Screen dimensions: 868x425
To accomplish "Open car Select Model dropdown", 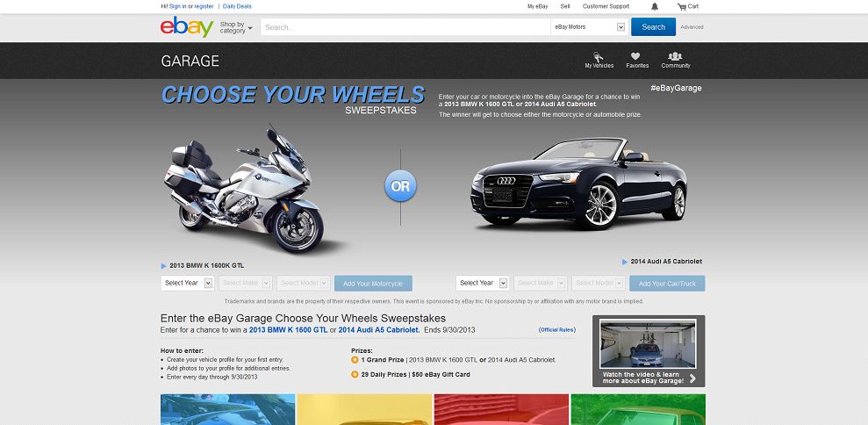I will pos(599,283).
